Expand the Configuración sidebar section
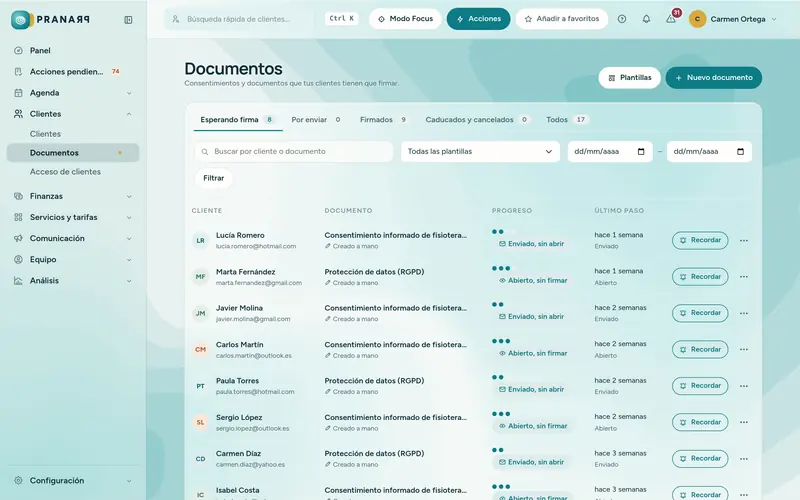Image resolution: width=800 pixels, height=500 pixels. [129, 481]
